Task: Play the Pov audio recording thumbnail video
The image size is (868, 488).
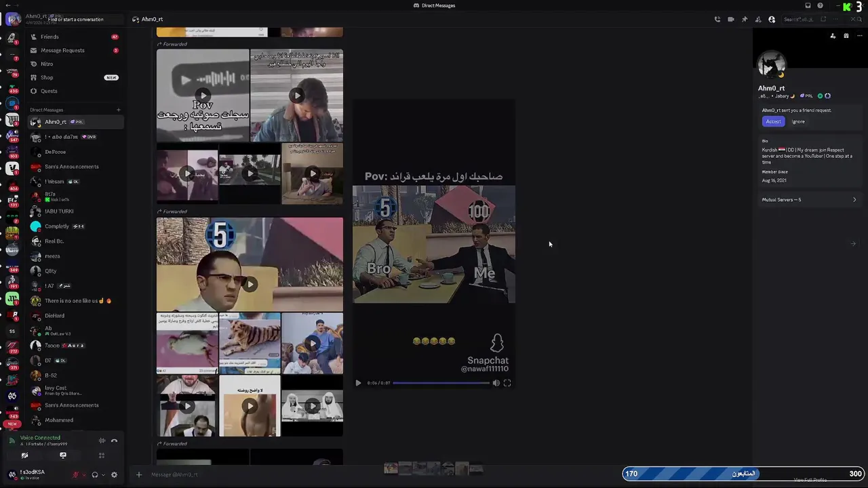Action: pos(203,95)
